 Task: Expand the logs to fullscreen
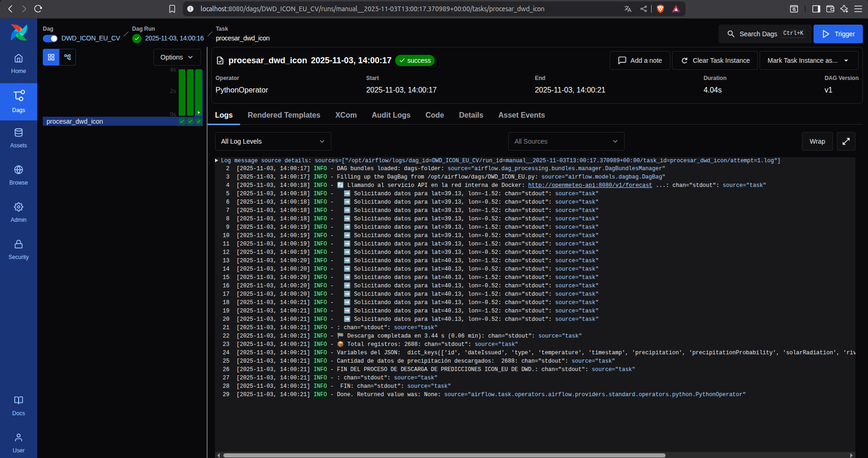(846, 141)
